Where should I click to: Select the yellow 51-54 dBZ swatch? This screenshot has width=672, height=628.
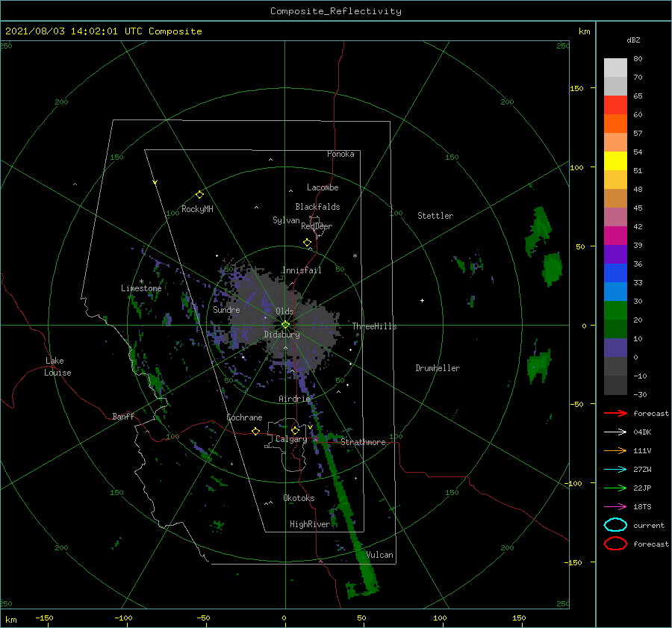(x=615, y=161)
